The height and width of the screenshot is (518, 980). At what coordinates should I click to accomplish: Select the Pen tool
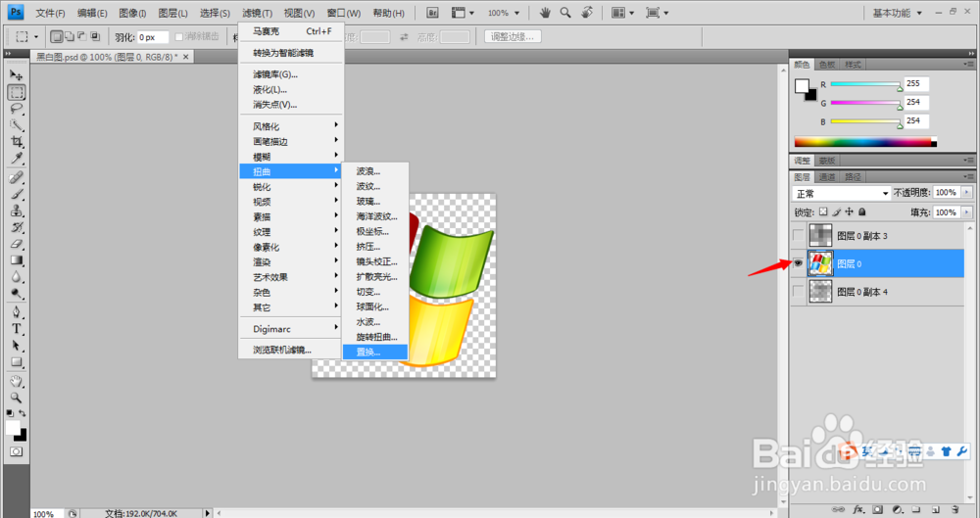pos(17,312)
